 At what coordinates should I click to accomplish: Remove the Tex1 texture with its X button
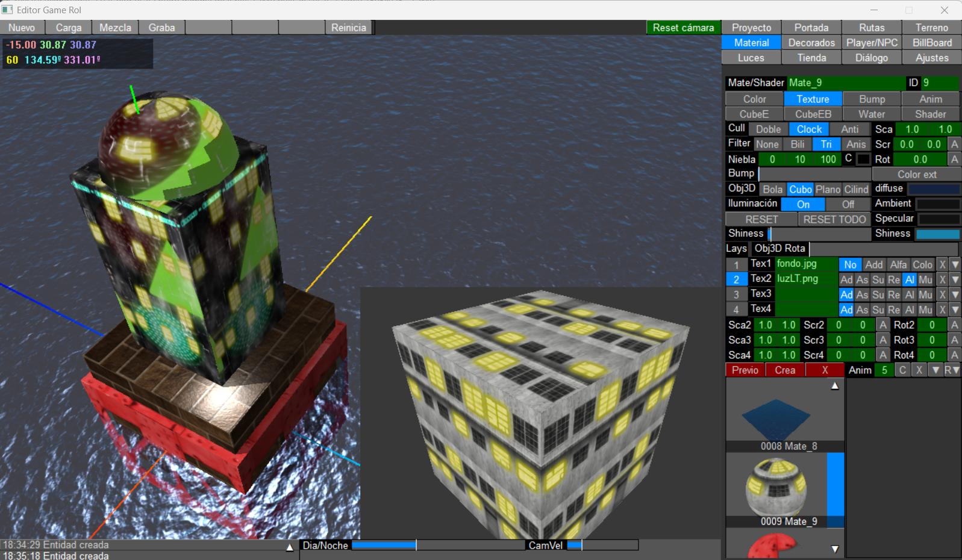(943, 265)
